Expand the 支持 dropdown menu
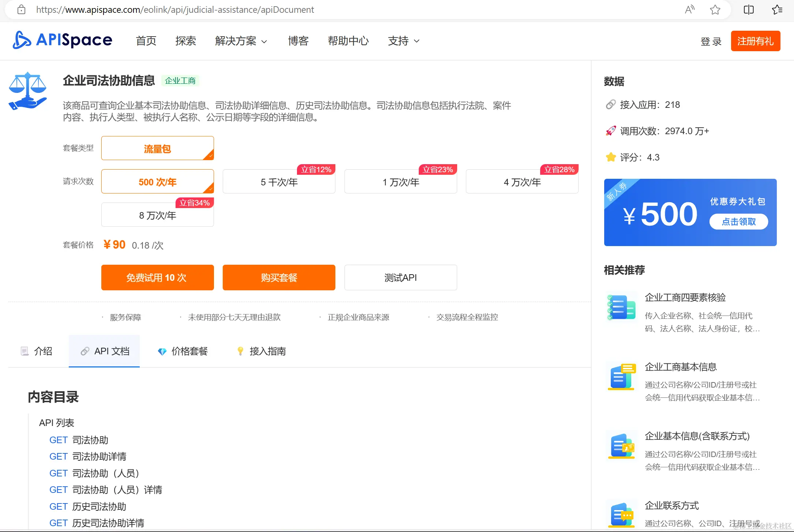The height and width of the screenshot is (532, 794). (x=403, y=41)
